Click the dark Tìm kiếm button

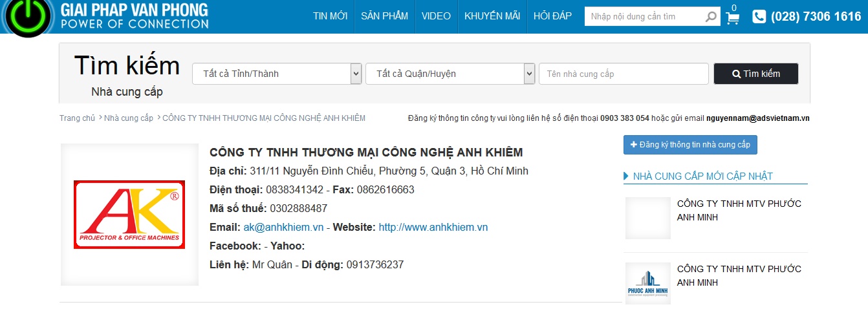[756, 74]
